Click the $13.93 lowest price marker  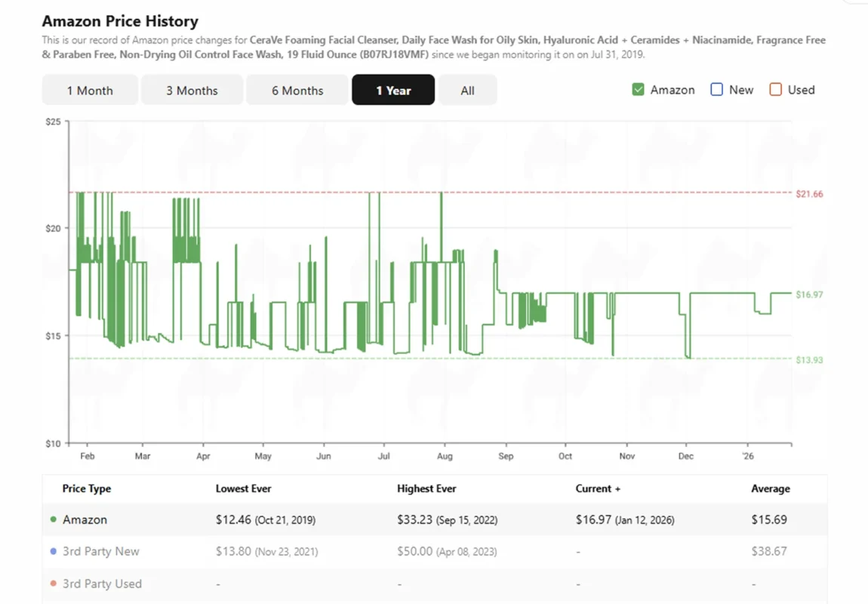pyautogui.click(x=808, y=359)
